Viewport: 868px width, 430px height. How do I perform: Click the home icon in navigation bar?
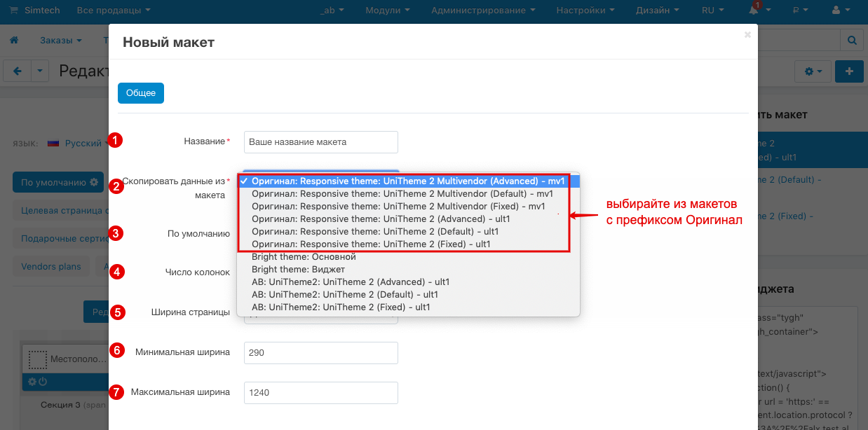[x=14, y=41]
